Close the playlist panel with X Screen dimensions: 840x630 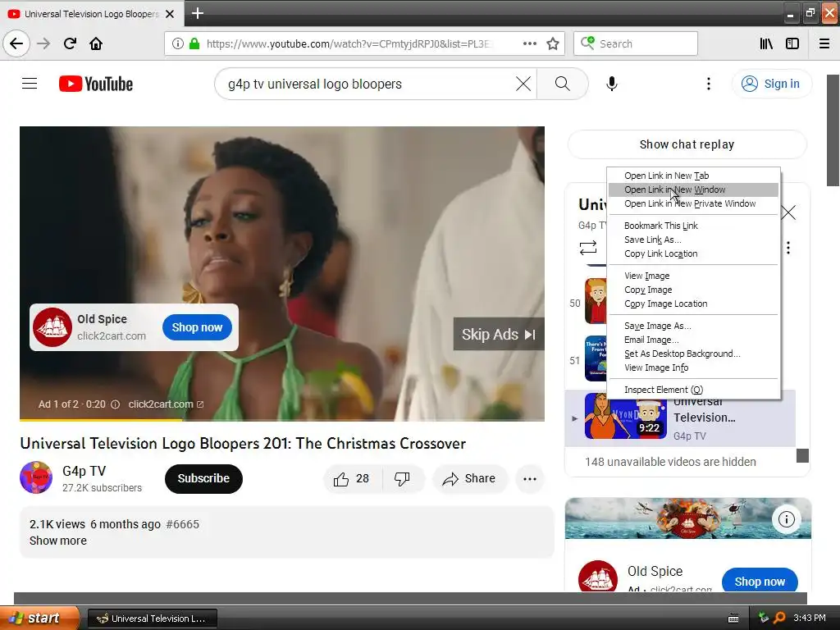pyautogui.click(x=788, y=212)
